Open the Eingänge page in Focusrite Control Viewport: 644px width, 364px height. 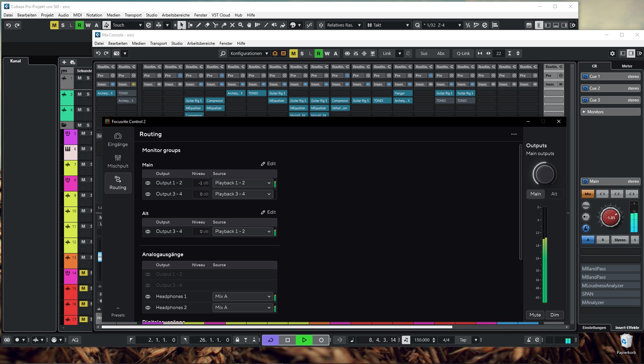[x=118, y=140]
